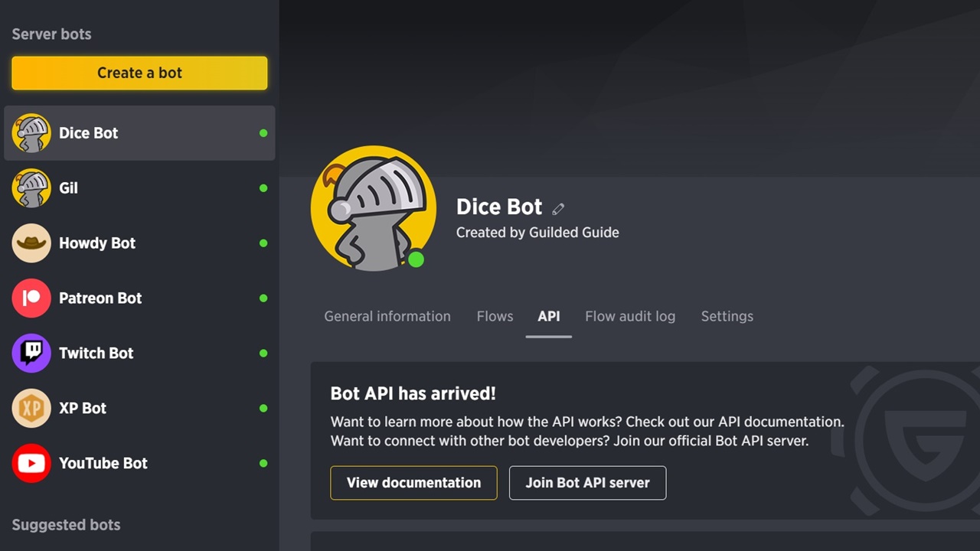Click Patreon Bot's green online status dot
The height and width of the screenshot is (551, 980).
pyautogui.click(x=263, y=298)
